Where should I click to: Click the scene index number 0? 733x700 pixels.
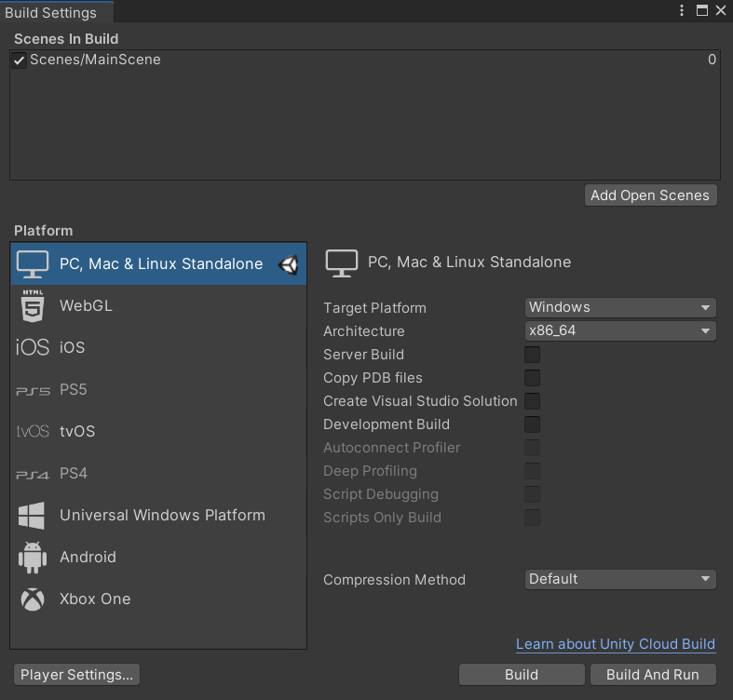coord(712,60)
